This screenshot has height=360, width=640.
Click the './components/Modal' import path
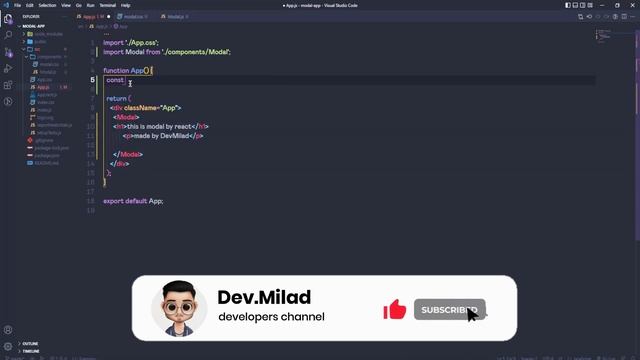pos(196,52)
